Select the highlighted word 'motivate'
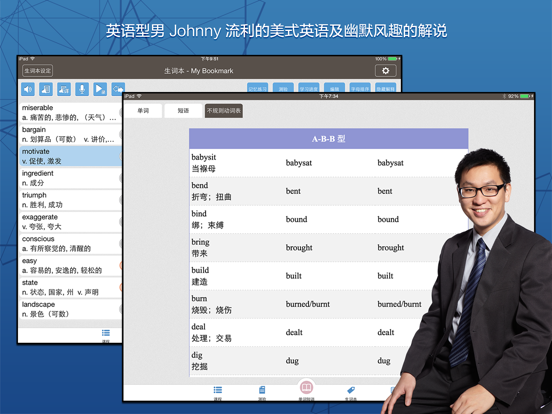Screen dimensions: 552x414 pos(70,156)
